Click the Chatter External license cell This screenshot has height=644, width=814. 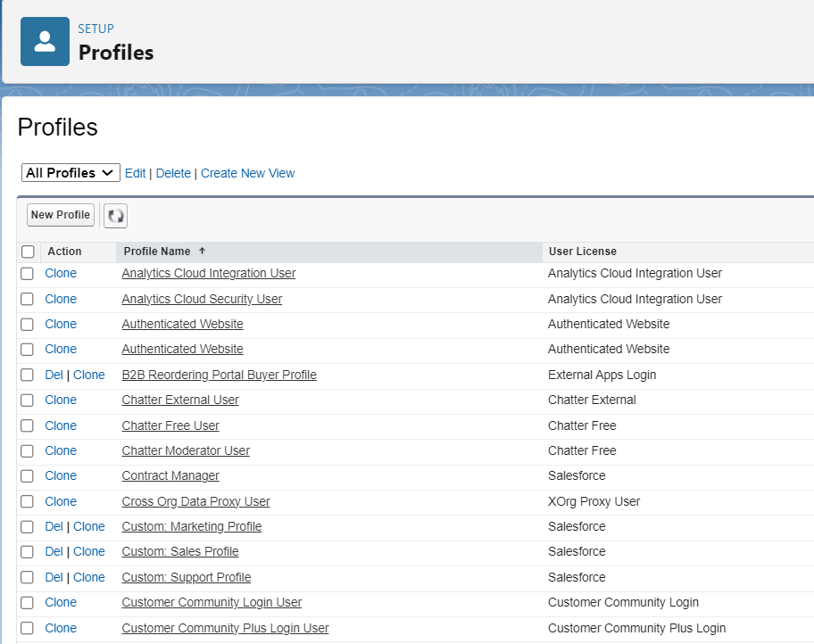[x=592, y=400]
